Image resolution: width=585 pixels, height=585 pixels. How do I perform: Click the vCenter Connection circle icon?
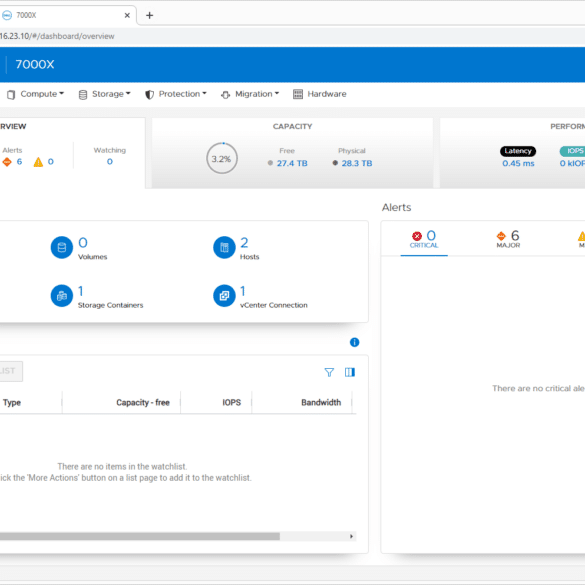[224, 296]
